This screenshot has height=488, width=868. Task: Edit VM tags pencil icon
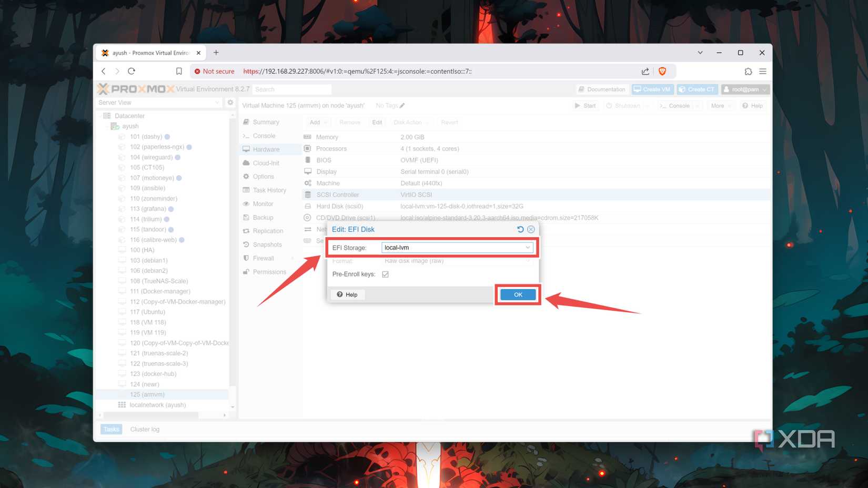pyautogui.click(x=402, y=106)
